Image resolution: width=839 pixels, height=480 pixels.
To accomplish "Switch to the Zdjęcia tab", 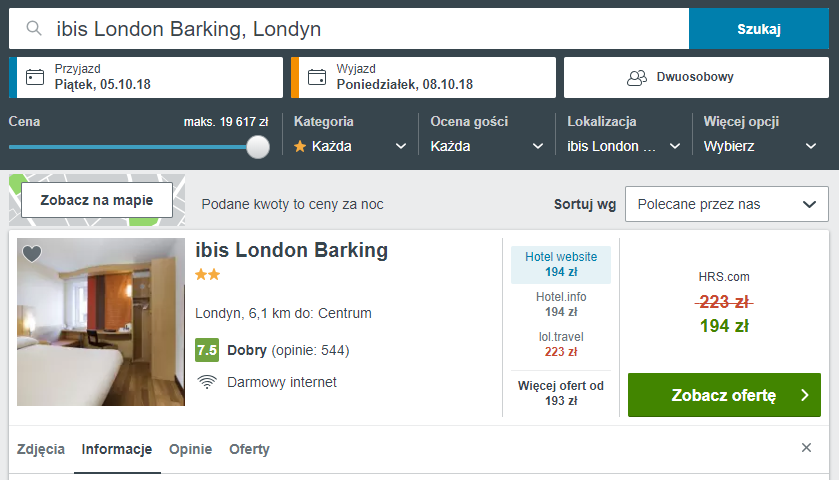I will tap(41, 449).
